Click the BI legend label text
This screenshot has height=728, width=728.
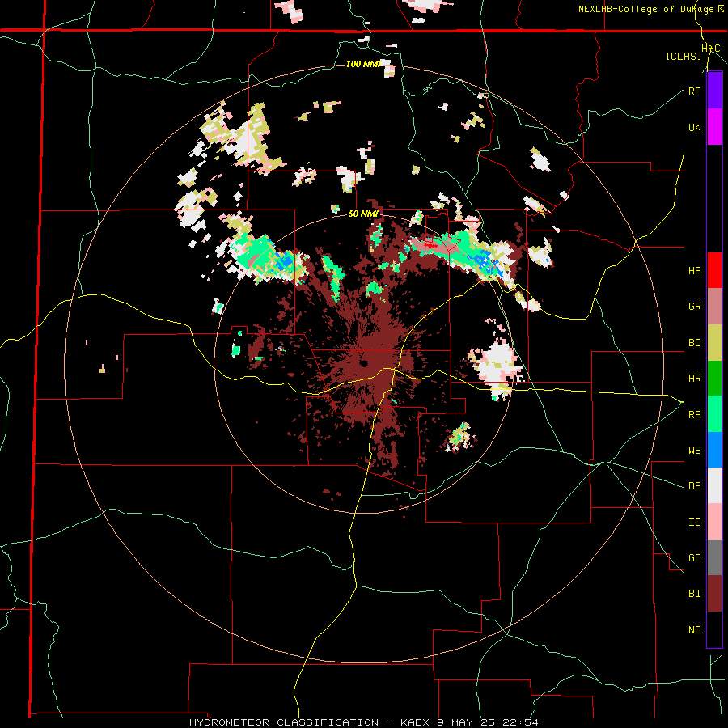[694, 594]
